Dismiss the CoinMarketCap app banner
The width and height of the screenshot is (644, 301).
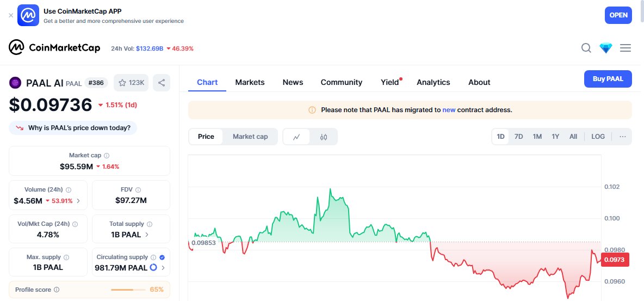point(11,16)
